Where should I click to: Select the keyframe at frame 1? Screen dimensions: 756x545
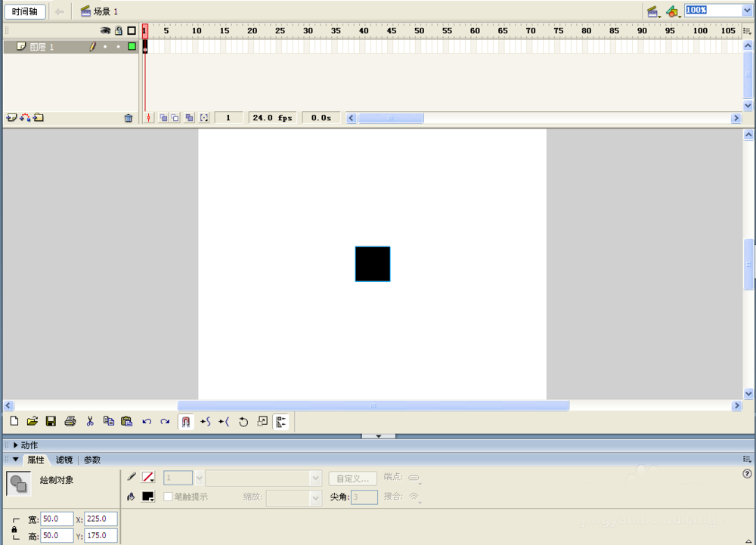(145, 47)
